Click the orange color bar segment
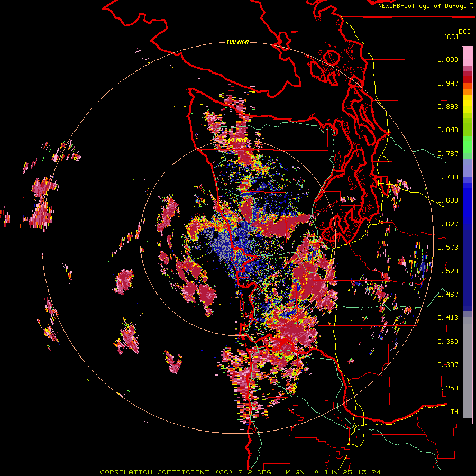This screenshot has height=476, width=476. [467, 91]
